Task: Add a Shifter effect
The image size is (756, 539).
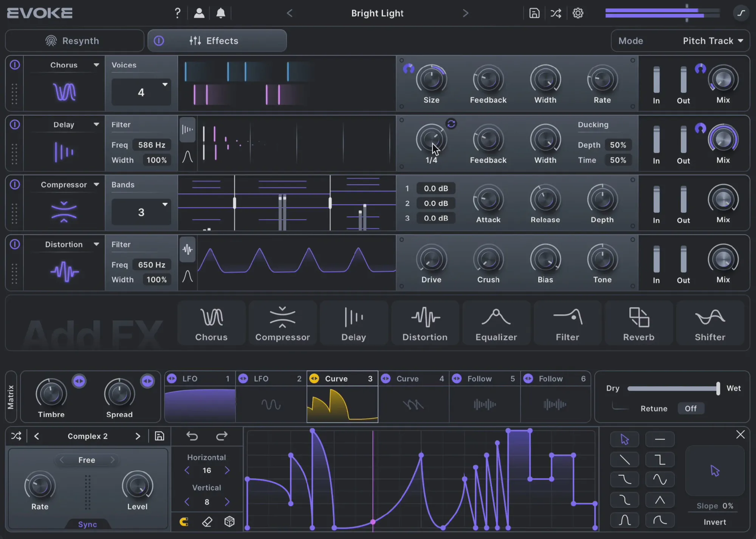Action: click(710, 324)
